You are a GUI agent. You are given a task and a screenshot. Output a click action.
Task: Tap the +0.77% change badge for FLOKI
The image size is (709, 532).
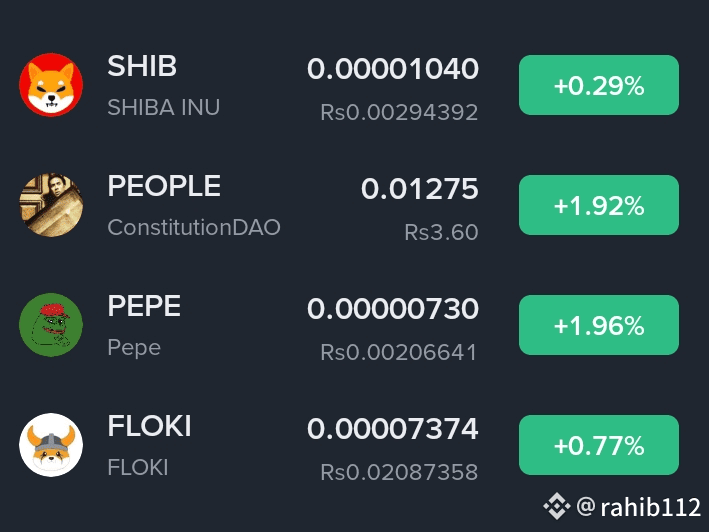pyautogui.click(x=599, y=445)
